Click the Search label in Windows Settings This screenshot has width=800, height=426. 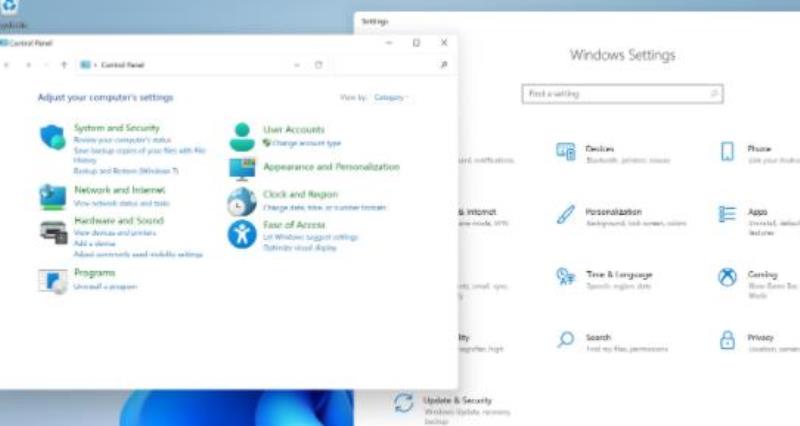tap(598, 337)
